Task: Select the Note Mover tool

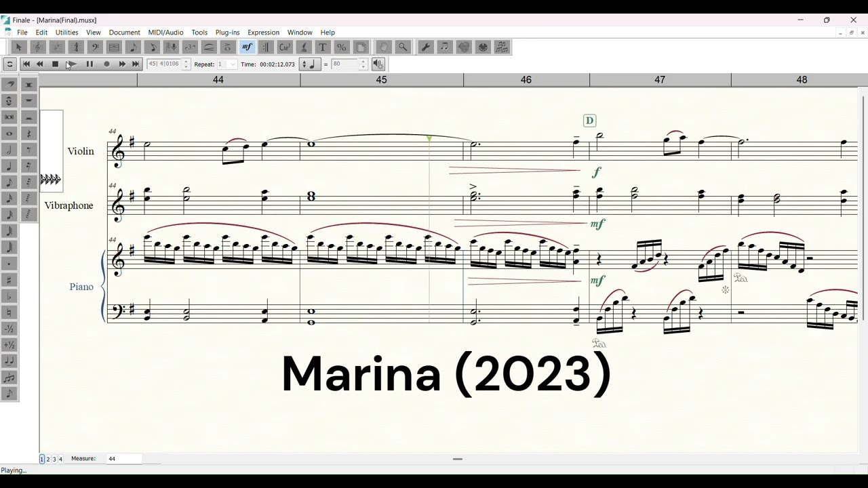Action: (445, 47)
